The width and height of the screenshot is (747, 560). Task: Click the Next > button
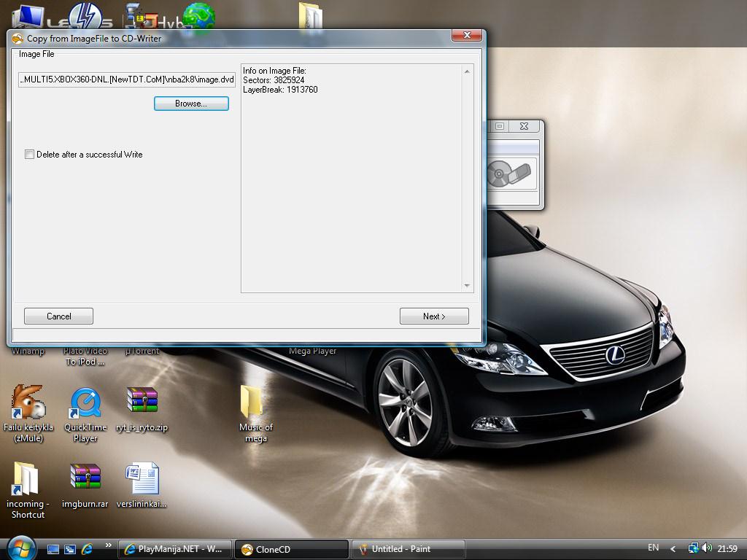434,316
